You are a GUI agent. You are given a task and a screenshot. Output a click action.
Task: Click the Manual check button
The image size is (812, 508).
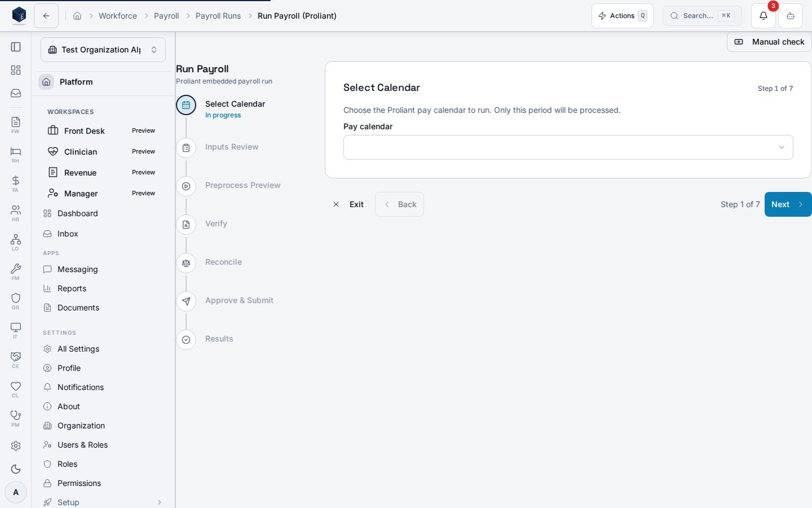pyautogui.click(x=769, y=42)
